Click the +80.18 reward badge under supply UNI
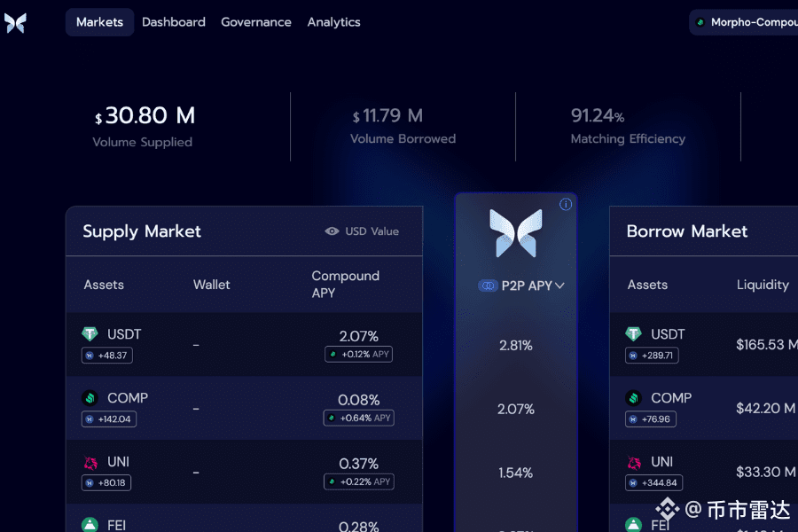798x532 pixels. pos(106,482)
